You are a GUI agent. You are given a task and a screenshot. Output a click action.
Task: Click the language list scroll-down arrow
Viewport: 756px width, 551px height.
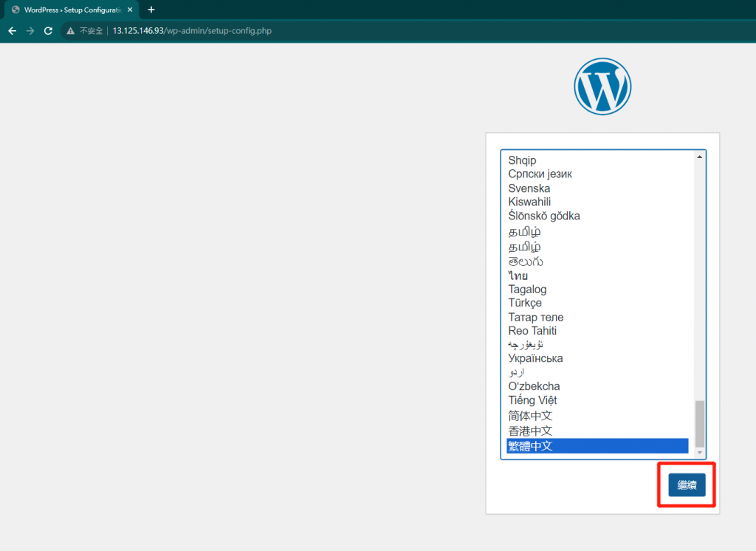coord(700,453)
